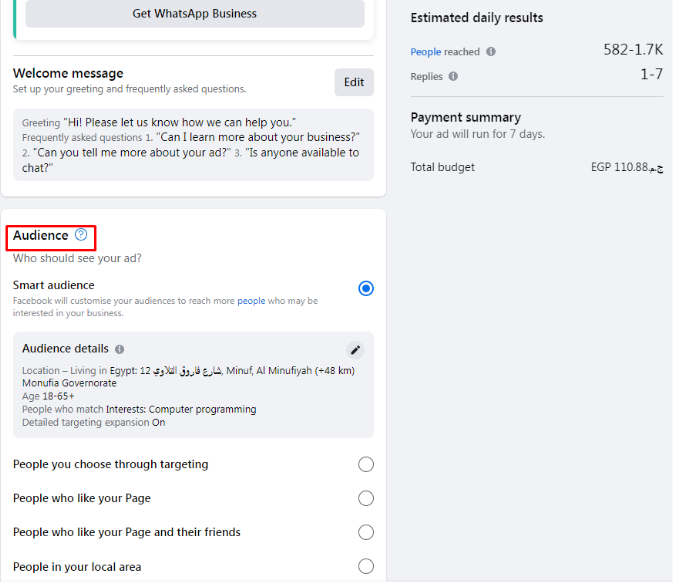Screen dimensions: 675x582
Task: Click the info icon next to People reached
Action: (x=491, y=52)
